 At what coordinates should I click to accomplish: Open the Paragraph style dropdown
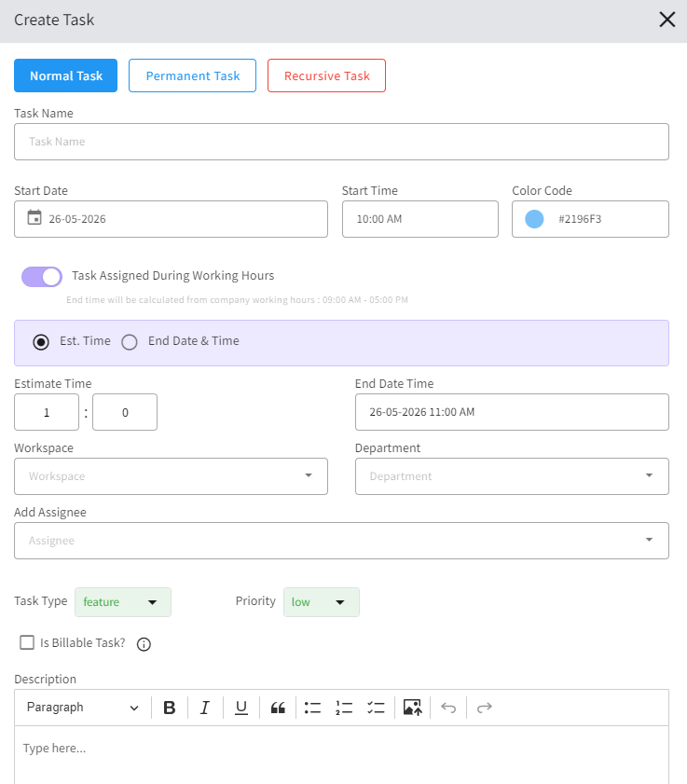tap(83, 708)
